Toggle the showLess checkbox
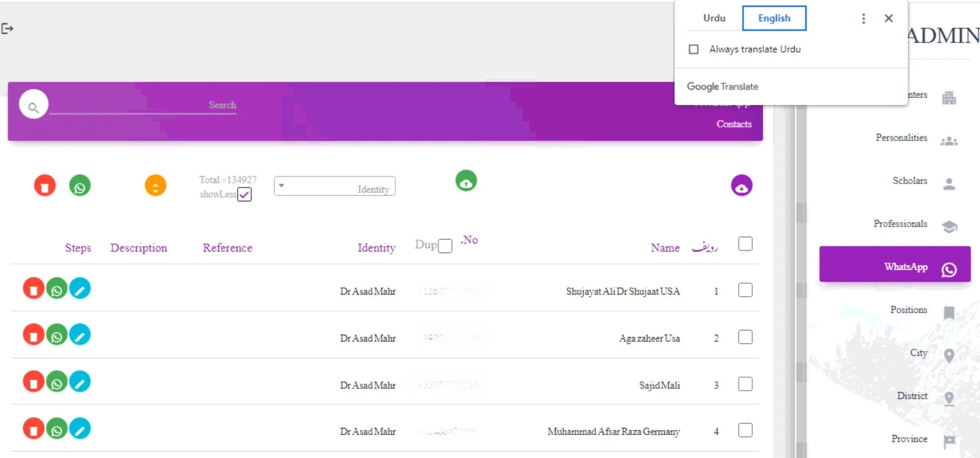Screen dimensions: 980x458 coord(244,194)
